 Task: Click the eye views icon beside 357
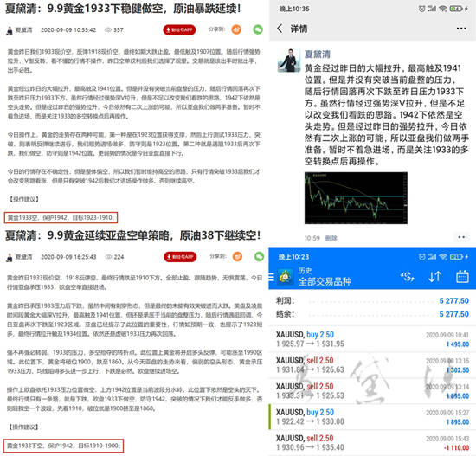pos(108,29)
